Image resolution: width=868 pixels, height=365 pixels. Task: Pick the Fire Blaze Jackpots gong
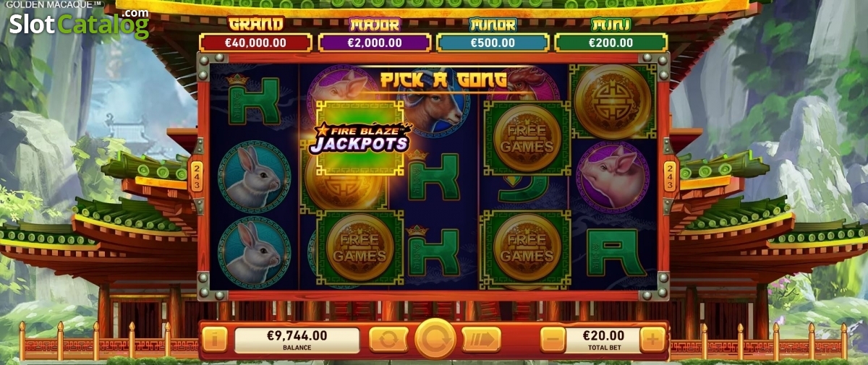(360, 138)
